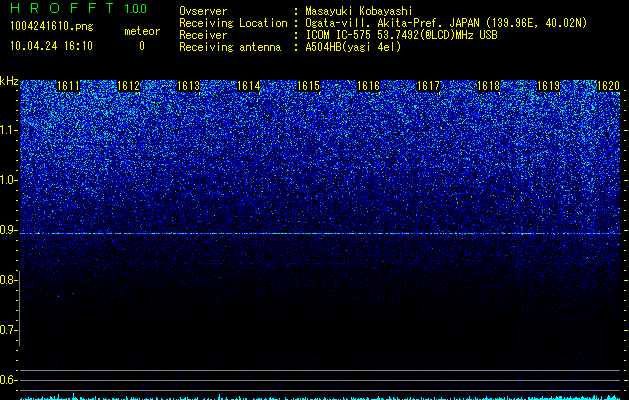Screen dimensions: 629x400
Task: Select the filename 1004241610.png
Action: point(52,26)
